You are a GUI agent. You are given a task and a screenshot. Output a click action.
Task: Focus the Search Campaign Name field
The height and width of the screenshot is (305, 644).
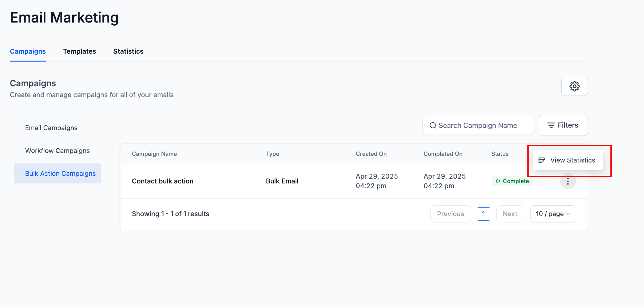point(478,125)
